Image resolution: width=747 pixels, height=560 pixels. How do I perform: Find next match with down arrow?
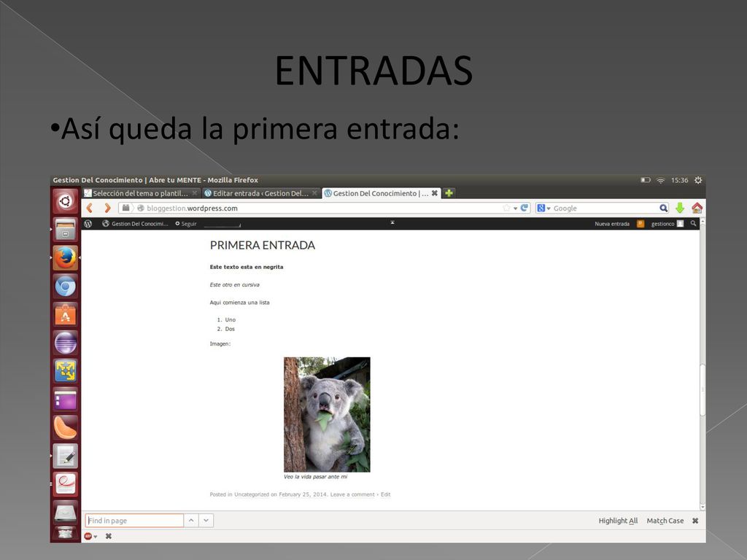tap(206, 521)
